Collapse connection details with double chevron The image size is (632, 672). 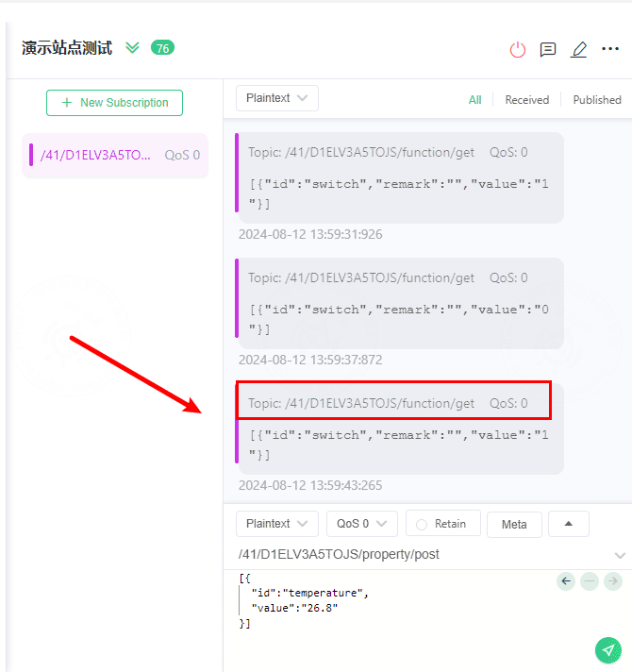tap(132, 47)
